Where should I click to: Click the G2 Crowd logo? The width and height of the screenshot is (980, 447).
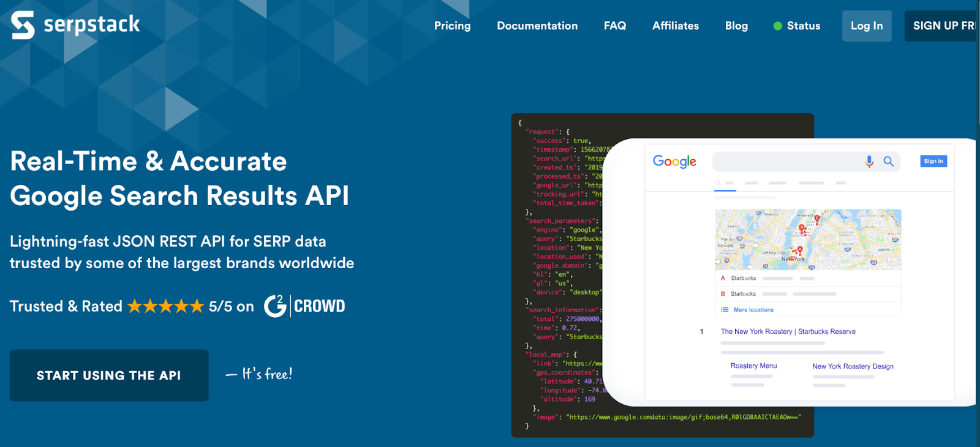[304, 306]
